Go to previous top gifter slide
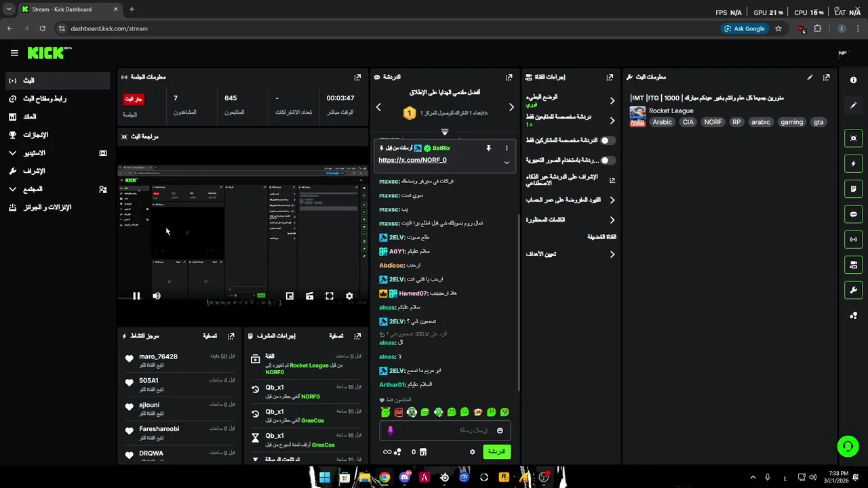868x488 pixels. pos(378,107)
